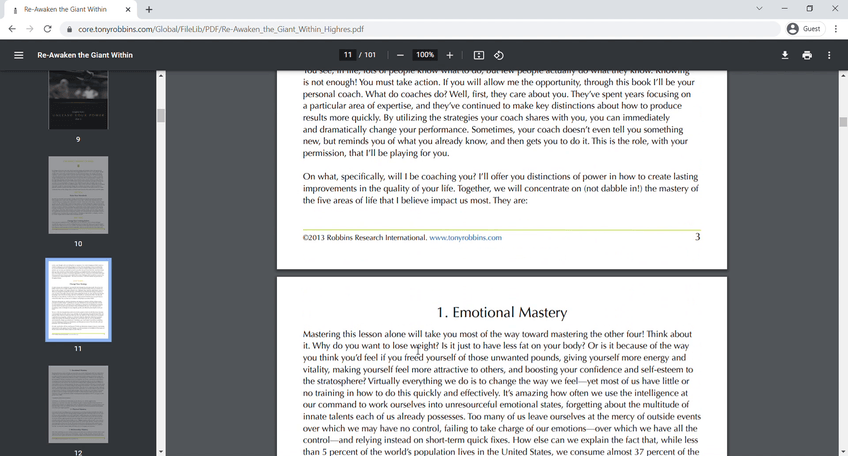The image size is (848, 456).
Task: Toggle the PDF sidebar menu icon
Action: coord(18,55)
